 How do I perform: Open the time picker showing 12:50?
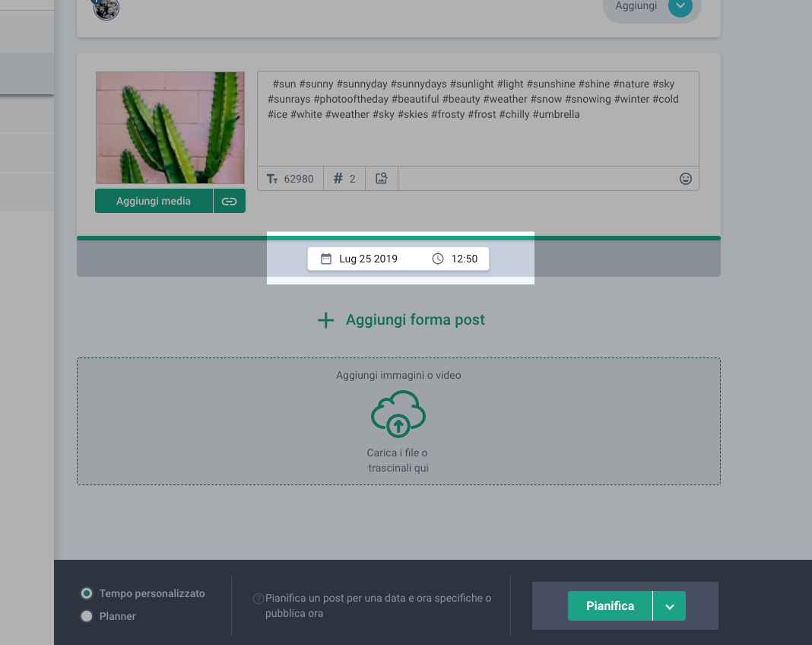tap(457, 259)
